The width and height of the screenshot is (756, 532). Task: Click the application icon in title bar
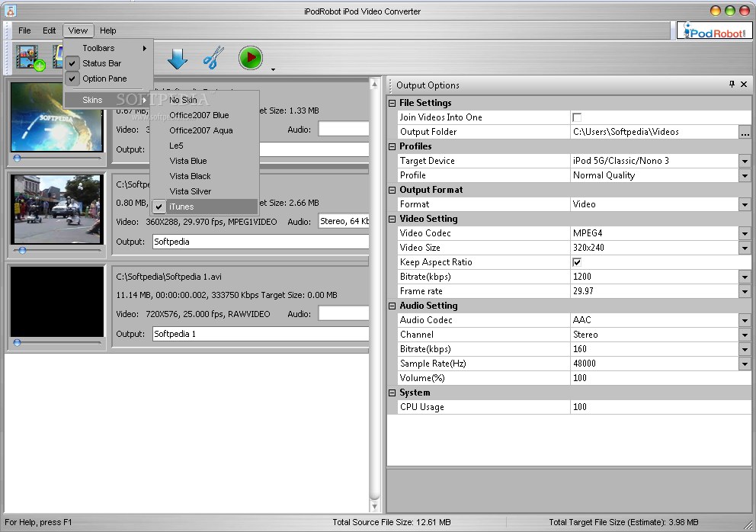[10, 11]
